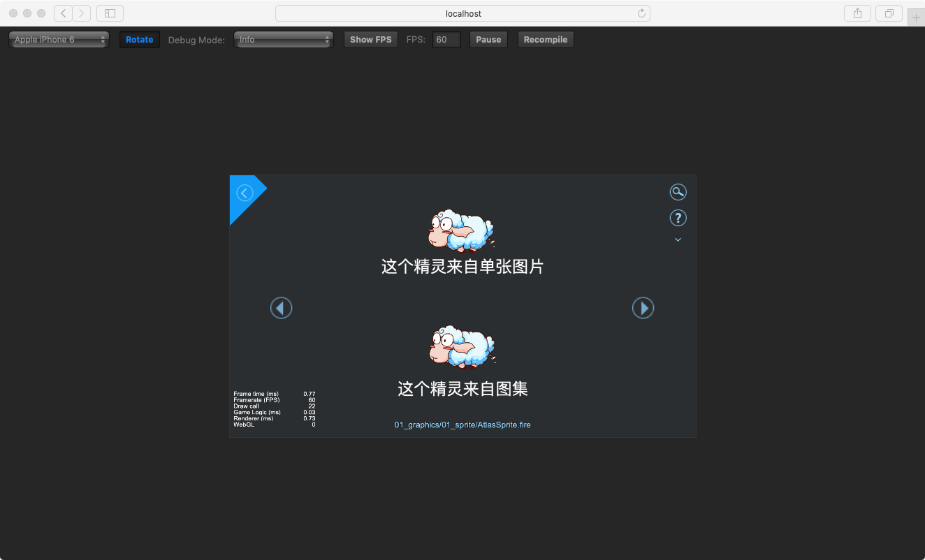Image resolution: width=925 pixels, height=560 pixels.
Task: Click the FPS value input field
Action: tap(446, 40)
